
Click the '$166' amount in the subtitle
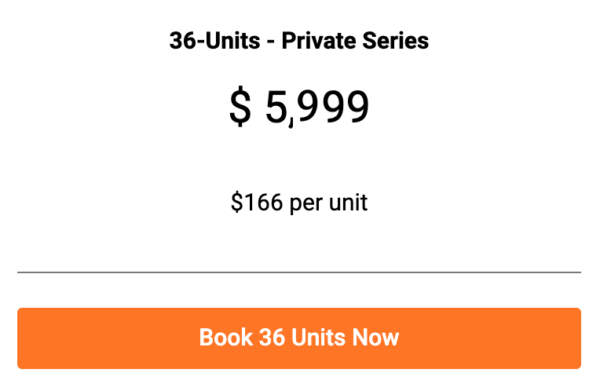(x=257, y=202)
